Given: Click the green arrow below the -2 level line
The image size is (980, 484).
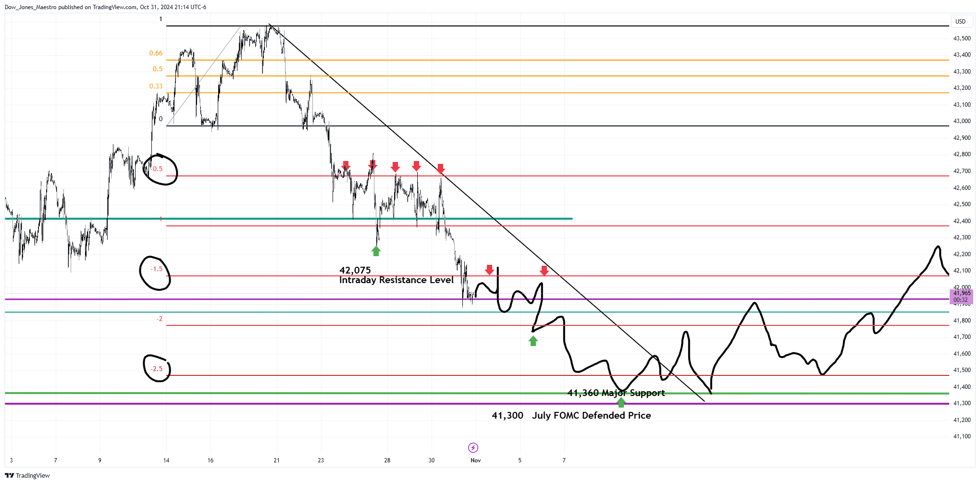Looking at the screenshot, I should point(533,341).
